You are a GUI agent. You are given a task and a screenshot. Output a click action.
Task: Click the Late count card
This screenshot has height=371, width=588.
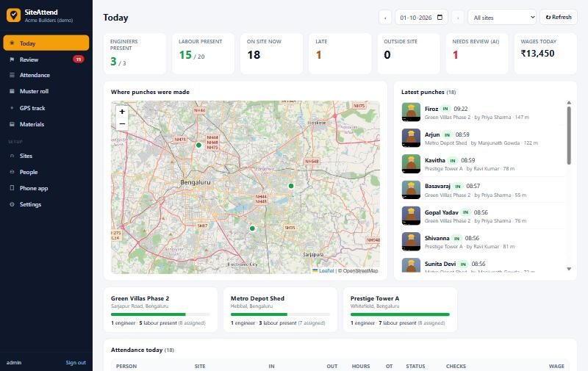pyautogui.click(x=340, y=53)
